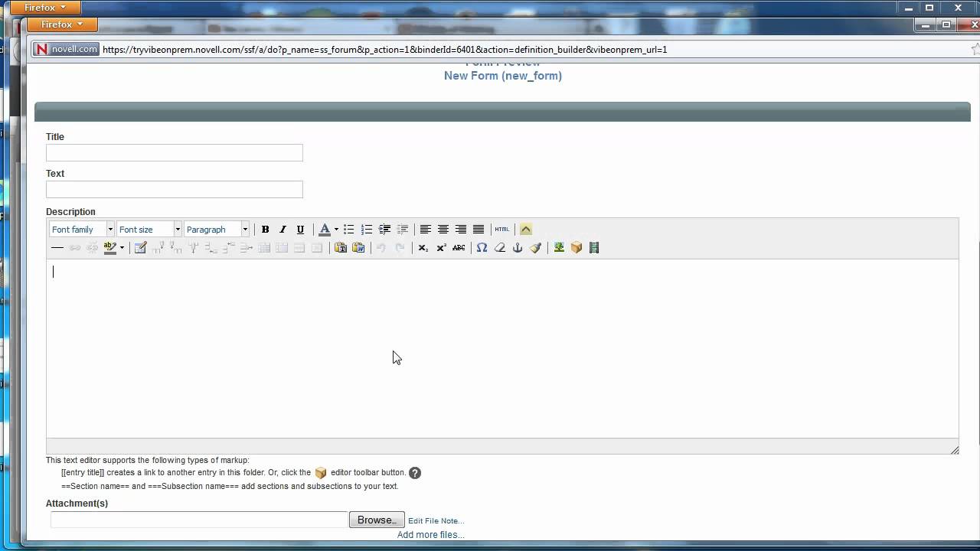Align text center

point(443,230)
